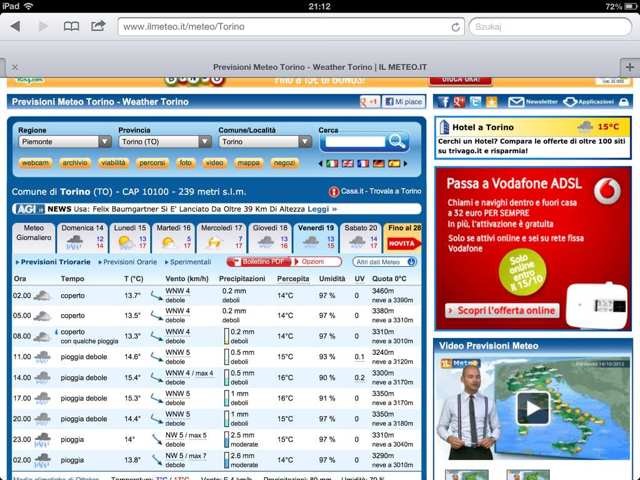Screen dimensions: 640x480
Task: Switch to Previsioni Triorarie view
Action: (53, 262)
